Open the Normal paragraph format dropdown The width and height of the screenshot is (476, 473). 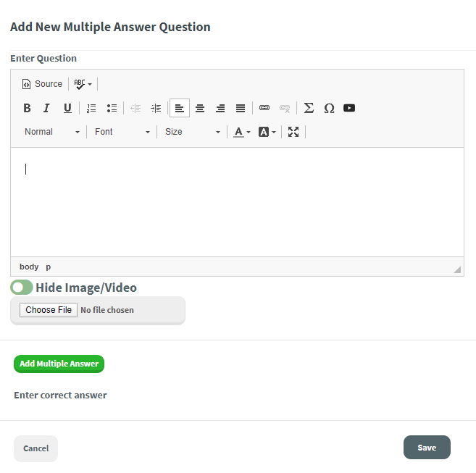[52, 132]
